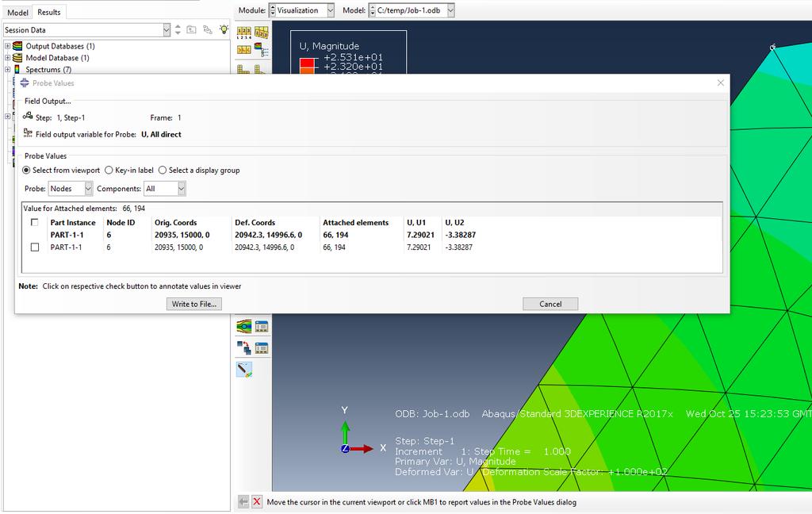
Task: Click the 'Attached elements' column header
Action: (356, 222)
